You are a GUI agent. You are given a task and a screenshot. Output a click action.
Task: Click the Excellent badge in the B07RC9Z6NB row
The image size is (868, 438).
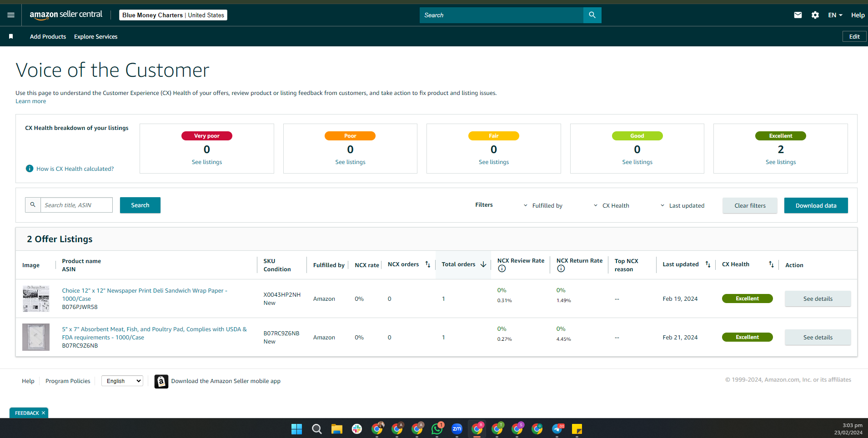(x=747, y=337)
